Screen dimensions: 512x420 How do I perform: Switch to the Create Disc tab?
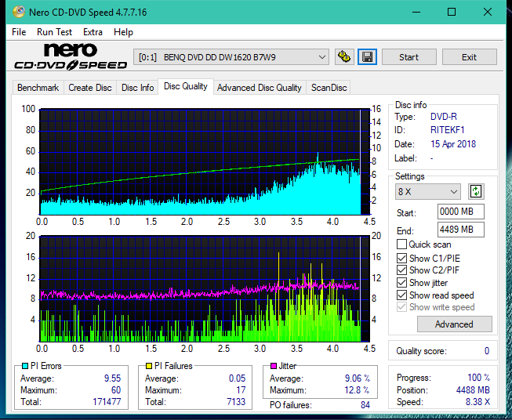click(90, 88)
